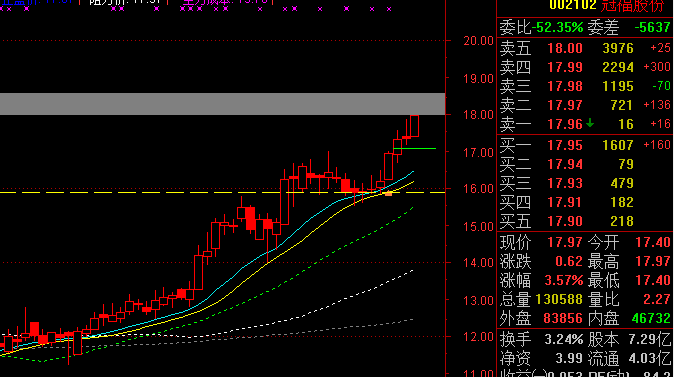The height and width of the screenshot is (377, 674).
Task: Click the 现价 17.97 current price
Action: coord(564,242)
